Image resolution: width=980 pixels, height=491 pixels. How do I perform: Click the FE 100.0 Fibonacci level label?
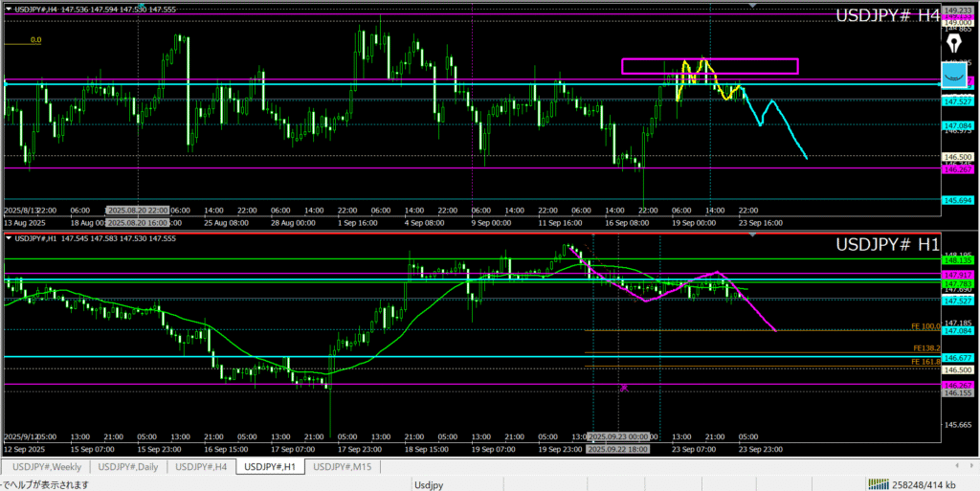point(926,327)
